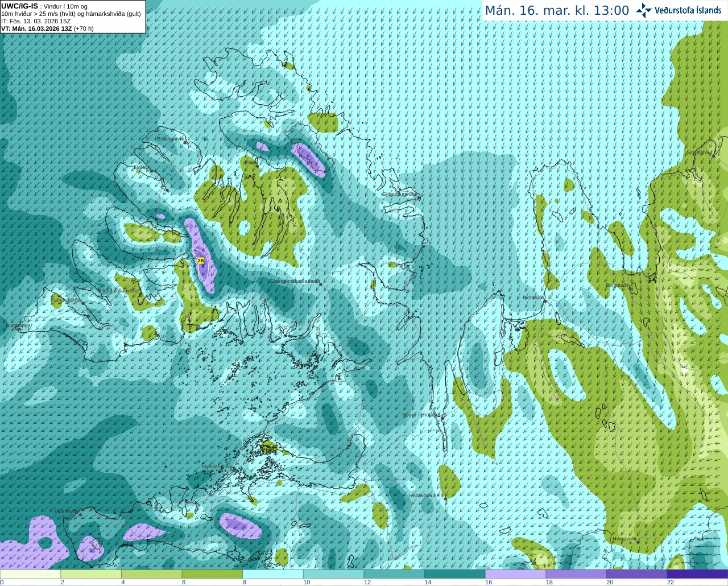Select the 20–22 m/s legend color
728x586 pixels.
(x=636, y=574)
